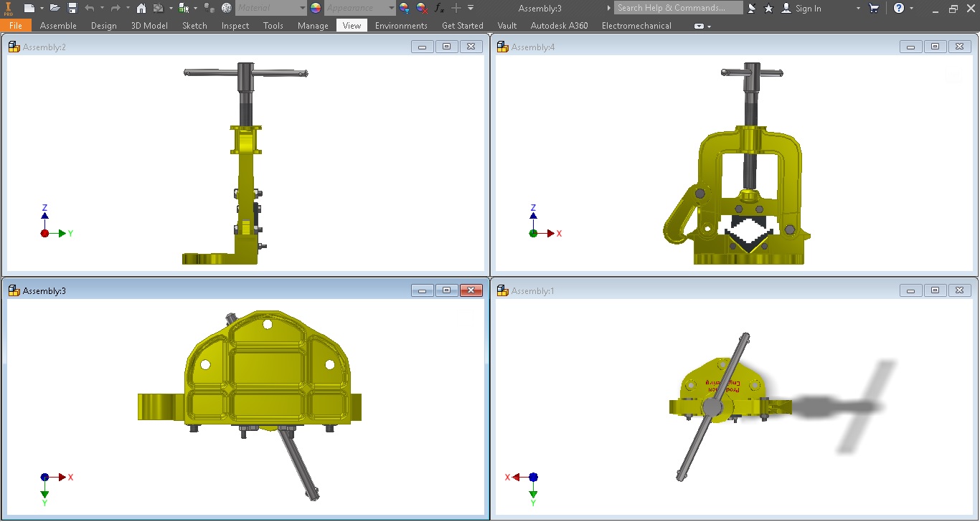Viewport: 980px width, 522px height.
Task: Maximize the Assembly:2 window
Action: coord(446,47)
